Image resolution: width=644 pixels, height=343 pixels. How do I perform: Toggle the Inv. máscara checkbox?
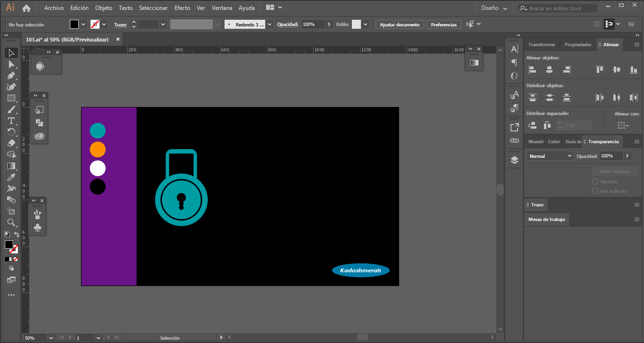tap(595, 191)
